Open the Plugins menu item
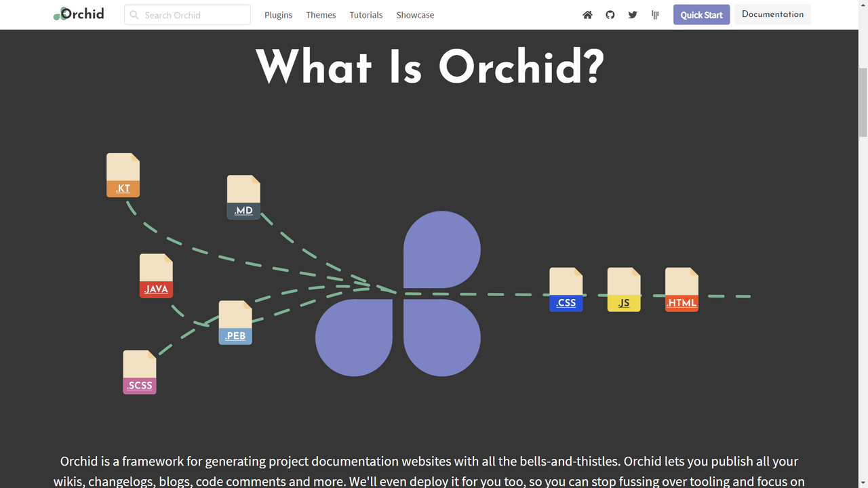The width and height of the screenshot is (868, 488). click(x=278, y=15)
